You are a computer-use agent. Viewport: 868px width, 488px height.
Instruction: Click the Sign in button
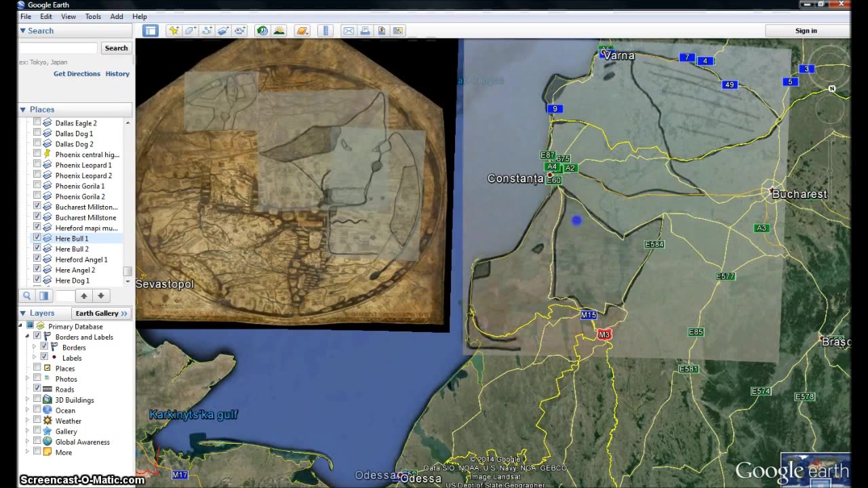[806, 30]
